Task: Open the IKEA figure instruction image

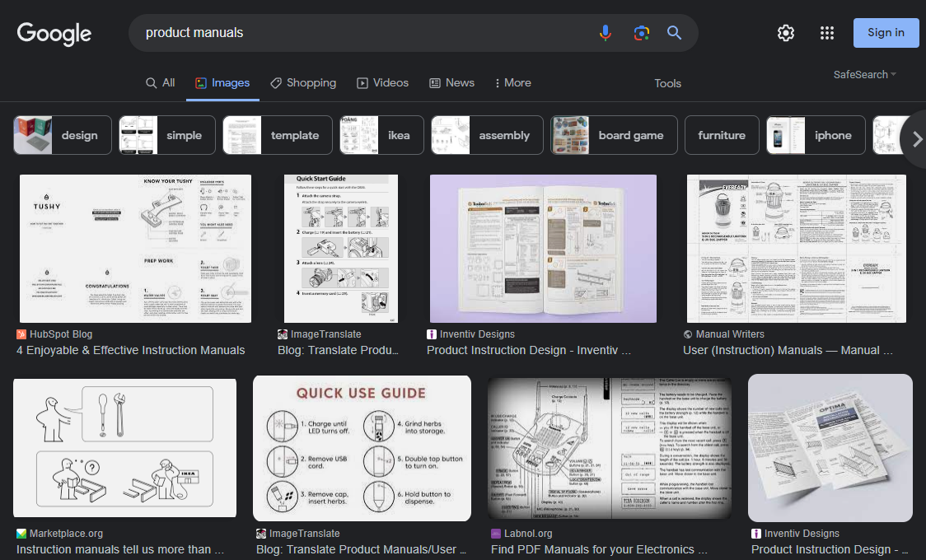Action: pyautogui.click(x=124, y=449)
